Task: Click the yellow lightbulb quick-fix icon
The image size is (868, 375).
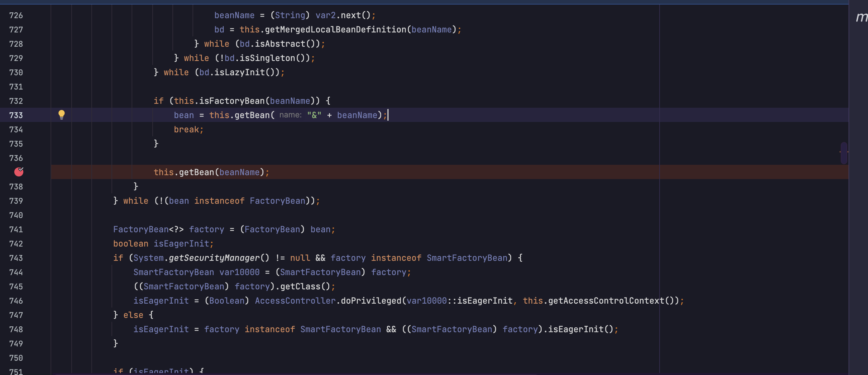Action: tap(61, 115)
